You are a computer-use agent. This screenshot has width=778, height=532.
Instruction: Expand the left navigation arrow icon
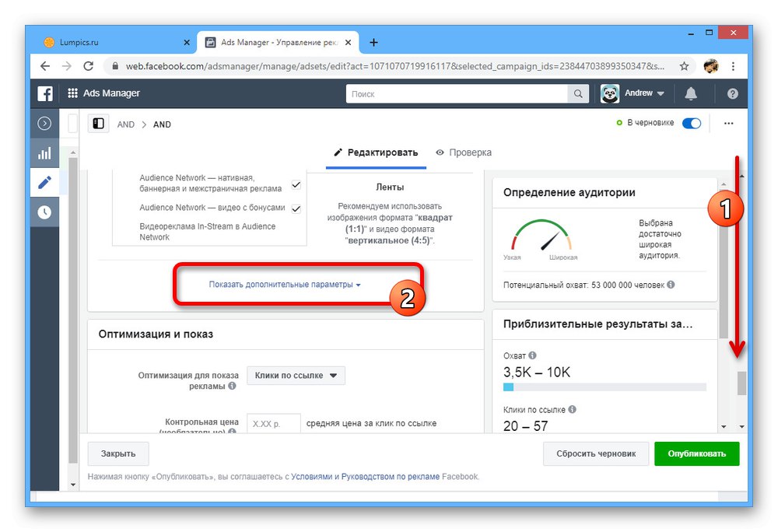[x=44, y=123]
